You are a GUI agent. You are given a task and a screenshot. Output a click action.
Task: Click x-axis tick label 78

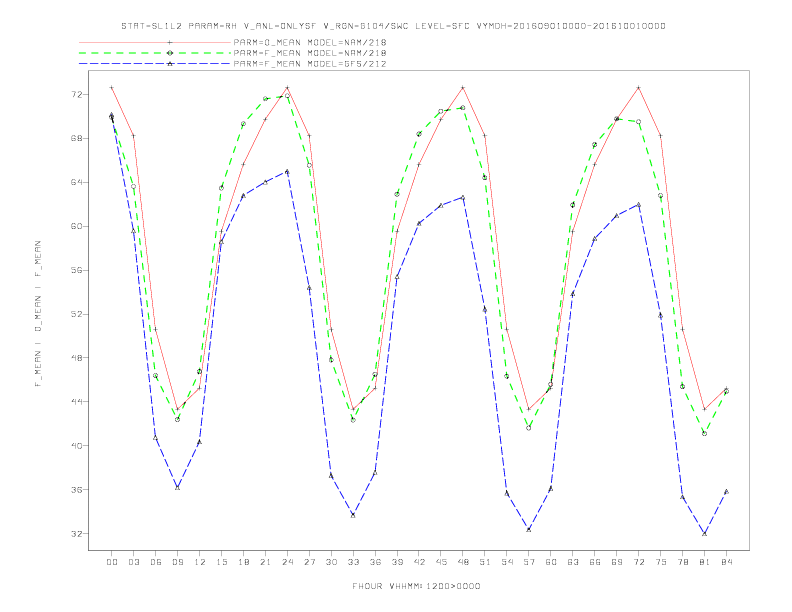[x=682, y=562]
